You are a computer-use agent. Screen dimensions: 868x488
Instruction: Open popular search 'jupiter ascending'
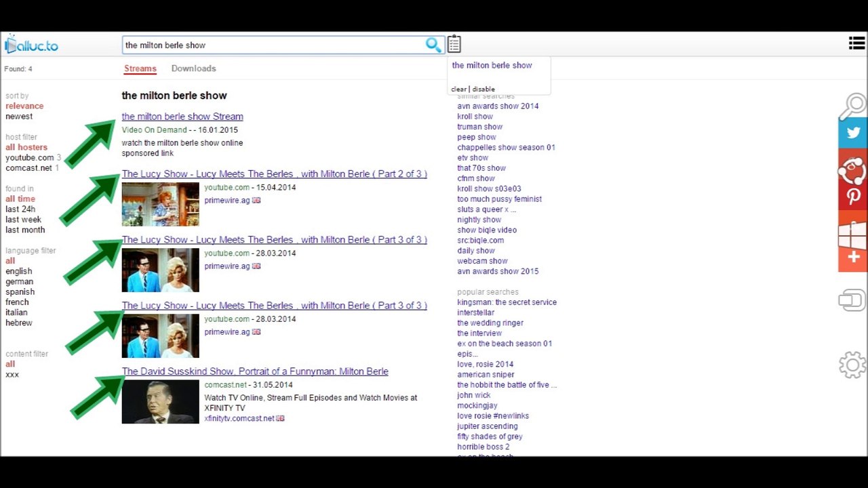(487, 426)
